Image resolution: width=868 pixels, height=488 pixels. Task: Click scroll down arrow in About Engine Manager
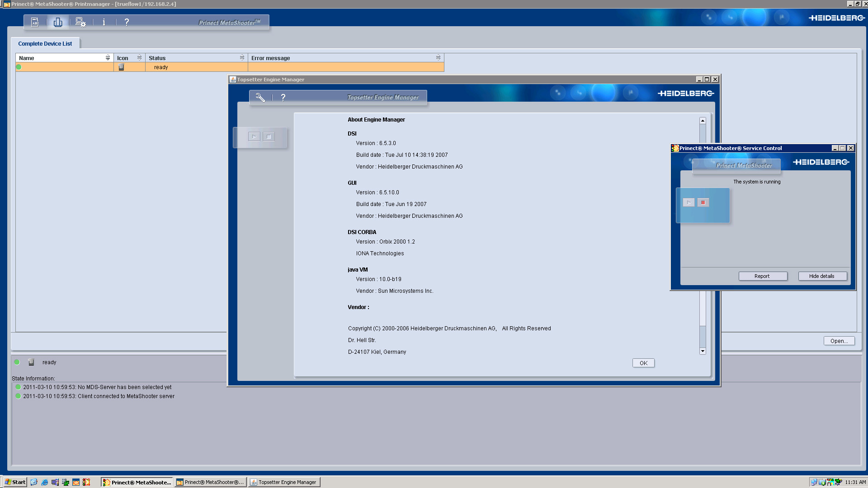click(x=703, y=351)
